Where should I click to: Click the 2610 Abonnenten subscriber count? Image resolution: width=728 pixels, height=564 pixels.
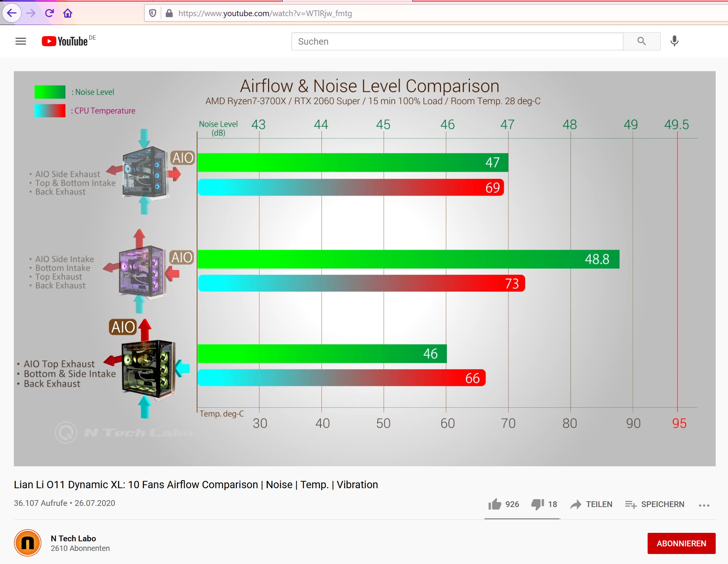click(80, 548)
